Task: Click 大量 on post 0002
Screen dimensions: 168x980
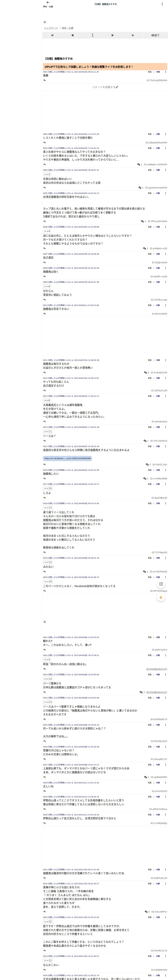Action: coord(158,134)
